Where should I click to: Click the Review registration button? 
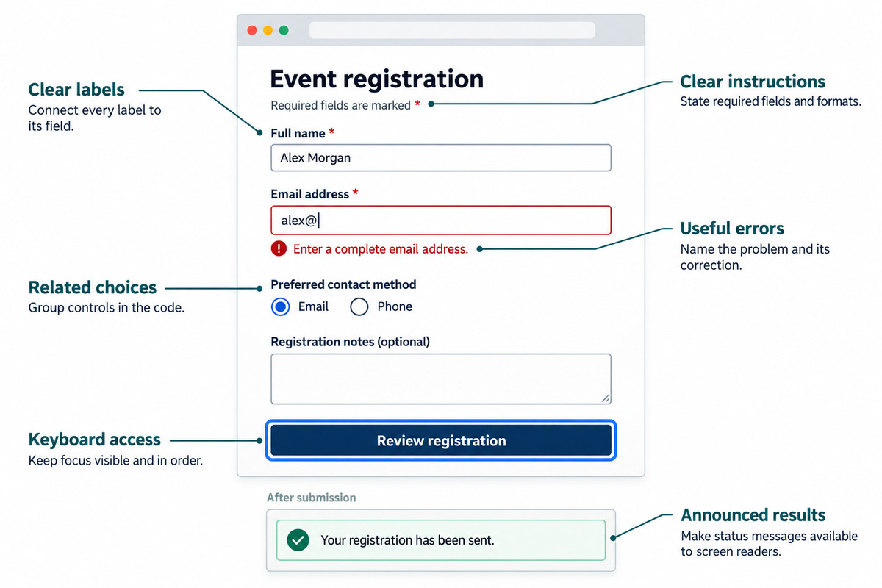click(441, 441)
